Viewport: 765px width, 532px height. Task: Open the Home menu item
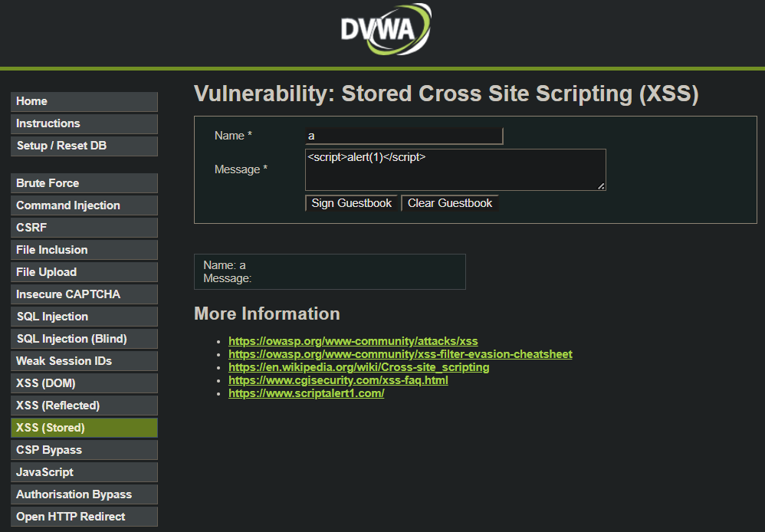coord(84,101)
